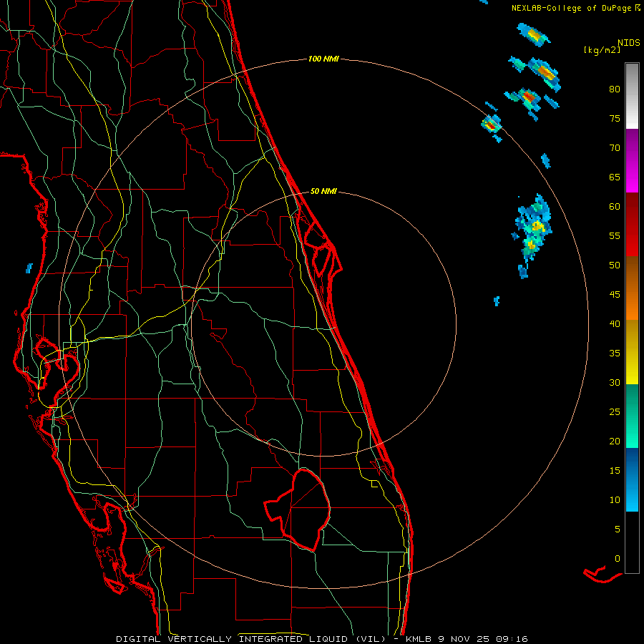644x644 pixels.
Task: Click the scale value 30
Action: pos(615,382)
